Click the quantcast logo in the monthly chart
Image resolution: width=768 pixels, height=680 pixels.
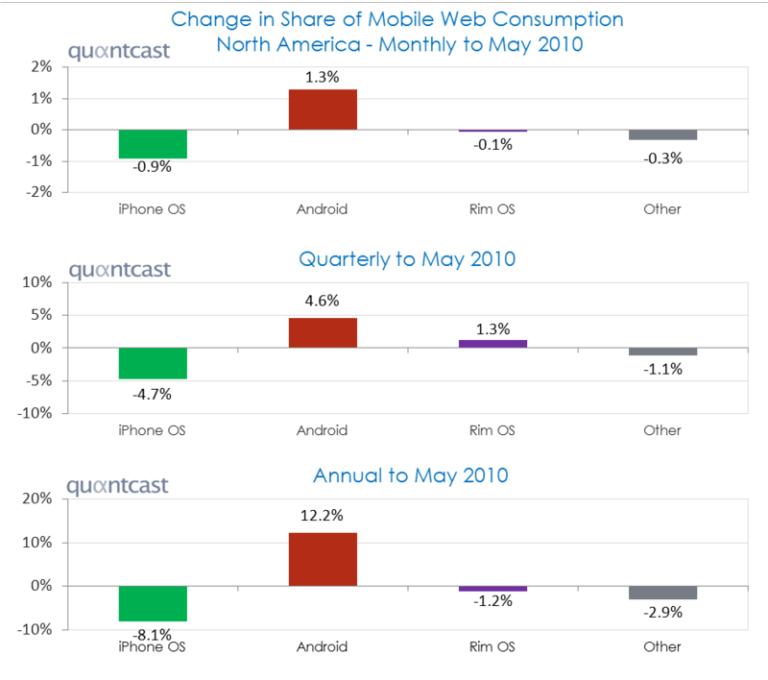pos(119,54)
